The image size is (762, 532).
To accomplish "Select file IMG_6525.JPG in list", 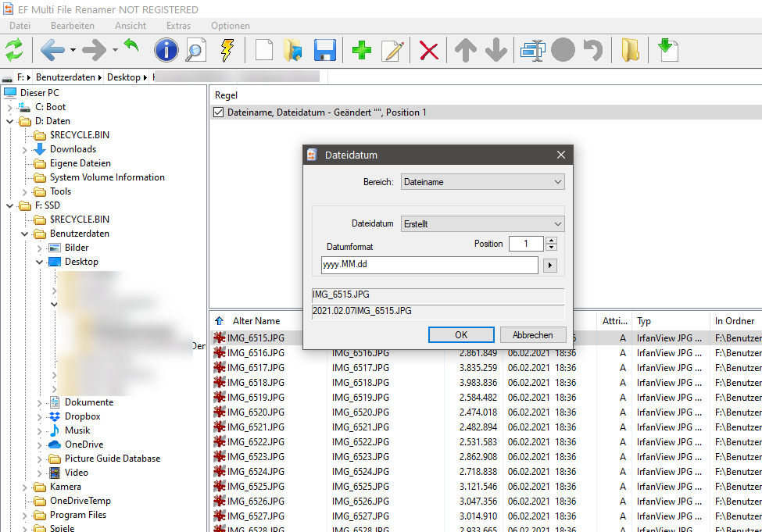I will (256, 487).
